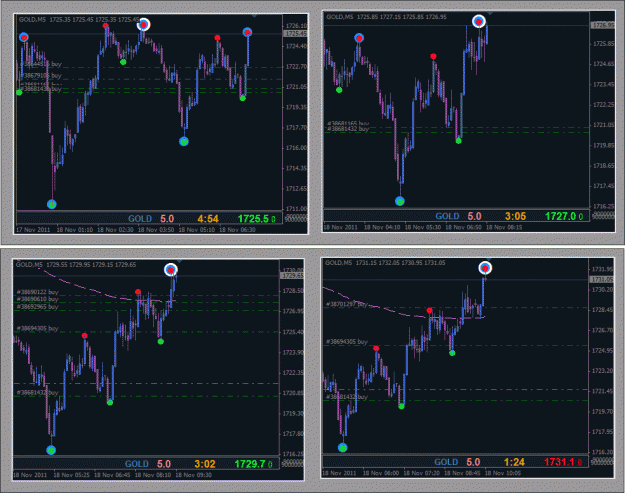Click the 1722.35 price axis label
This screenshot has width=625, height=493.
293,373
